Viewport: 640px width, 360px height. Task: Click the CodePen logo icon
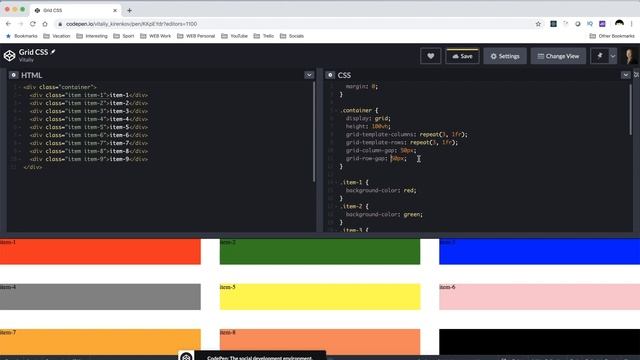9,56
